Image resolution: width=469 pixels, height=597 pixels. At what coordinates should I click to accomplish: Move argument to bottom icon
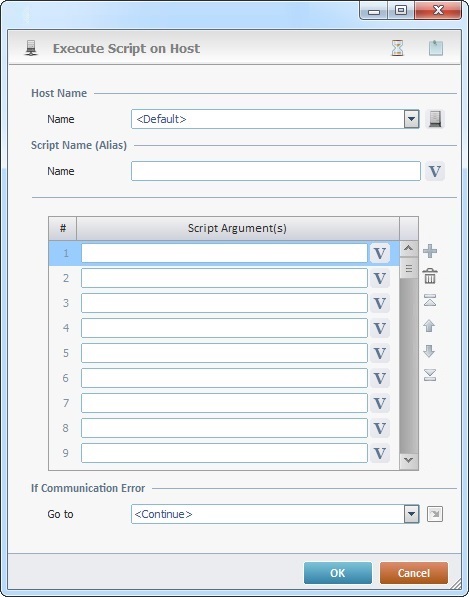(x=430, y=375)
